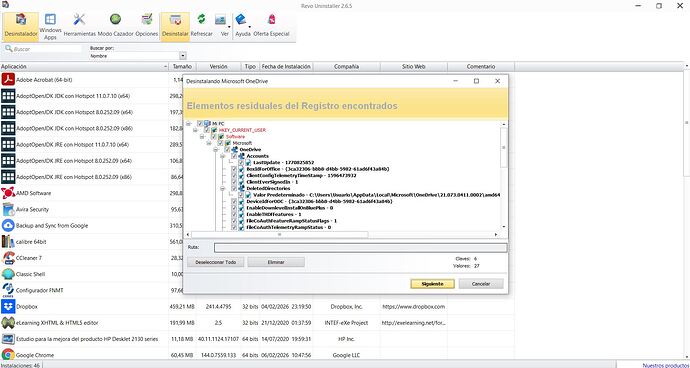Screen dimensions: 690x368
Task: Click the Ruta path field
Action: tap(360, 248)
